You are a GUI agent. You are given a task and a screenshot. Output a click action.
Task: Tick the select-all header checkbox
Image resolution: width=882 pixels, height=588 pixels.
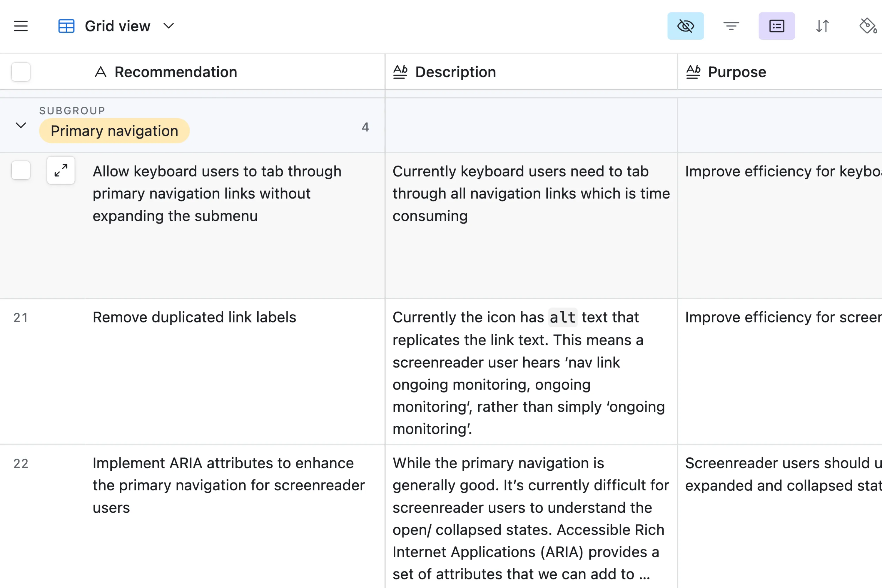pos(21,72)
